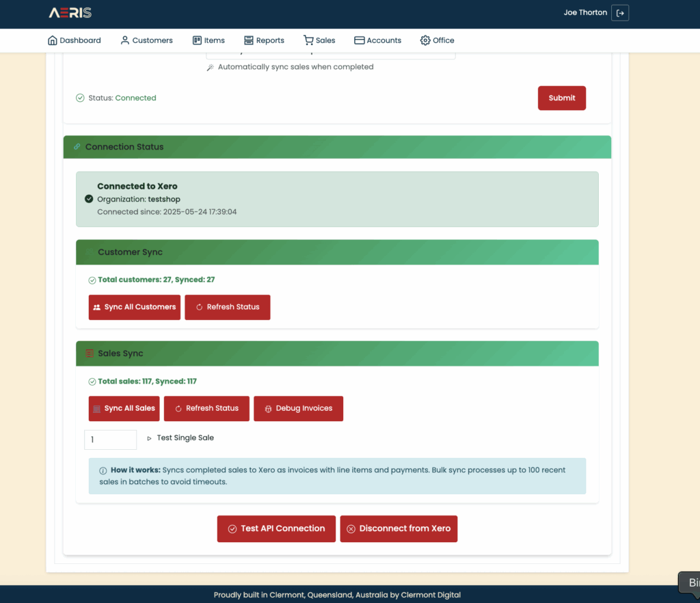This screenshot has width=700, height=603.
Task: Click Test API Connection button
Action: click(276, 529)
